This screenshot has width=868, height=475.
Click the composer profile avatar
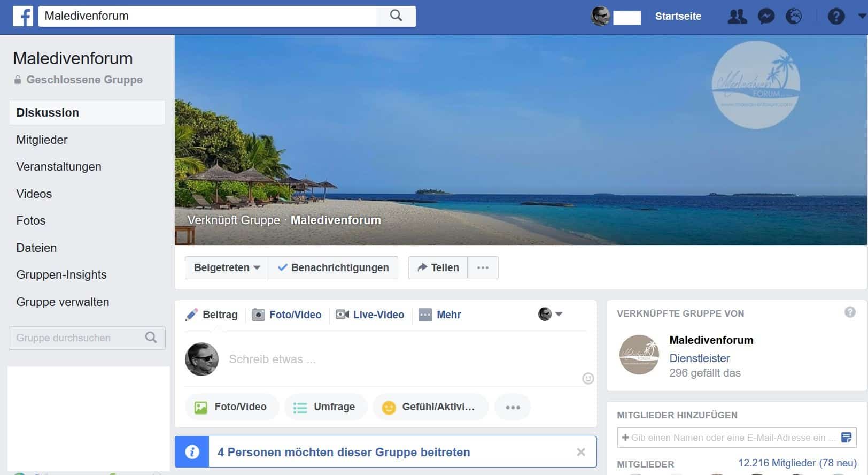coord(201,359)
